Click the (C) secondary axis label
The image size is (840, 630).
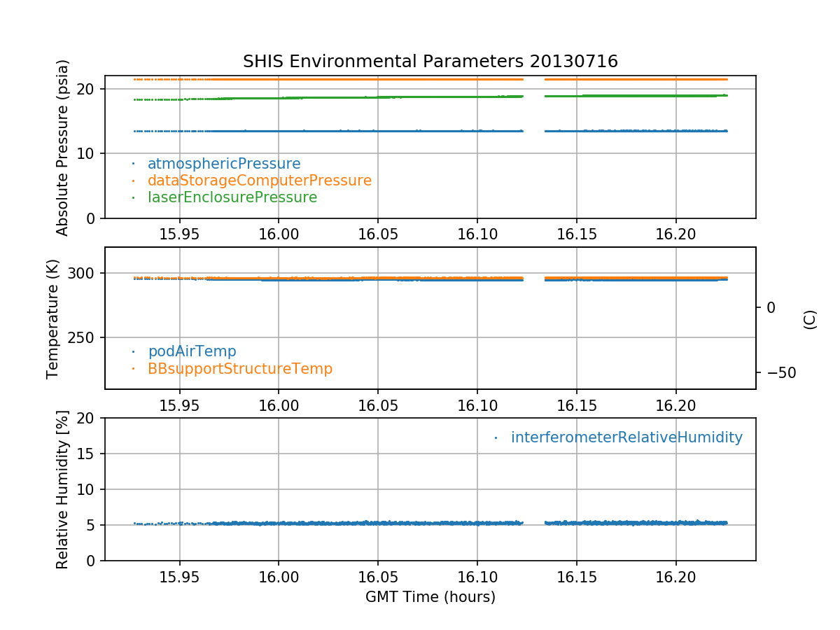810,319
